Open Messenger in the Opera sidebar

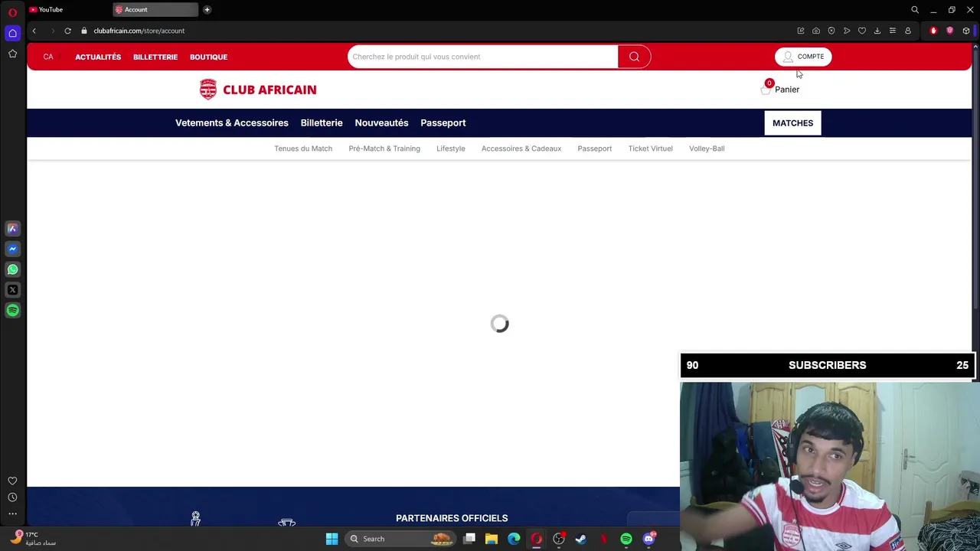pos(12,249)
